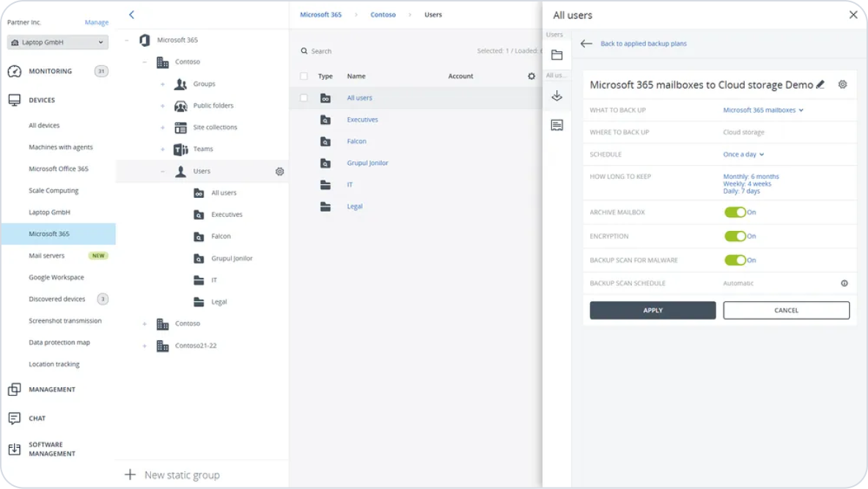Expand the Groups node in the tree

164,84
